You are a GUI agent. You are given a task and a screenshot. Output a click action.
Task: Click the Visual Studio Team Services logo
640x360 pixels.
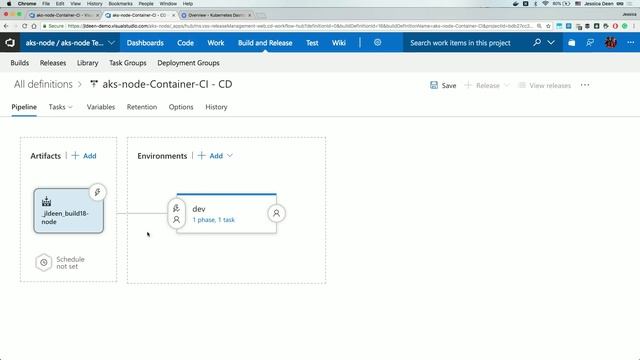tap(10, 42)
